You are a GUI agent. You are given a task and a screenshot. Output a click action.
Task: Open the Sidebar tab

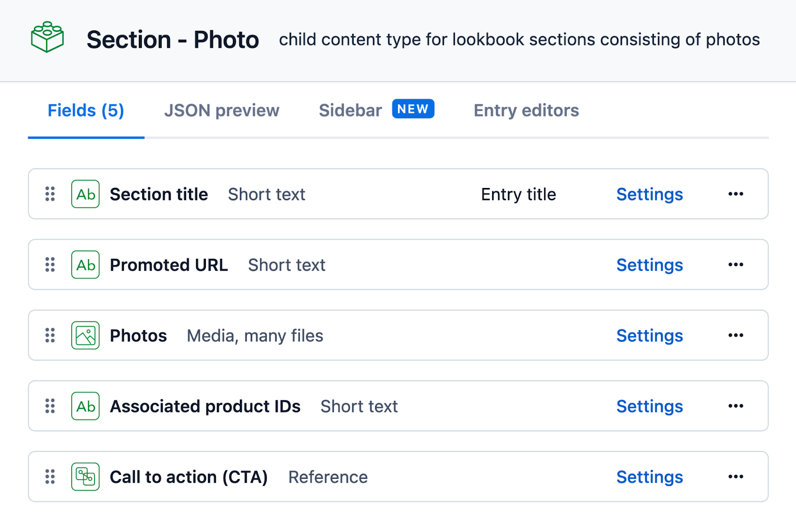click(351, 110)
